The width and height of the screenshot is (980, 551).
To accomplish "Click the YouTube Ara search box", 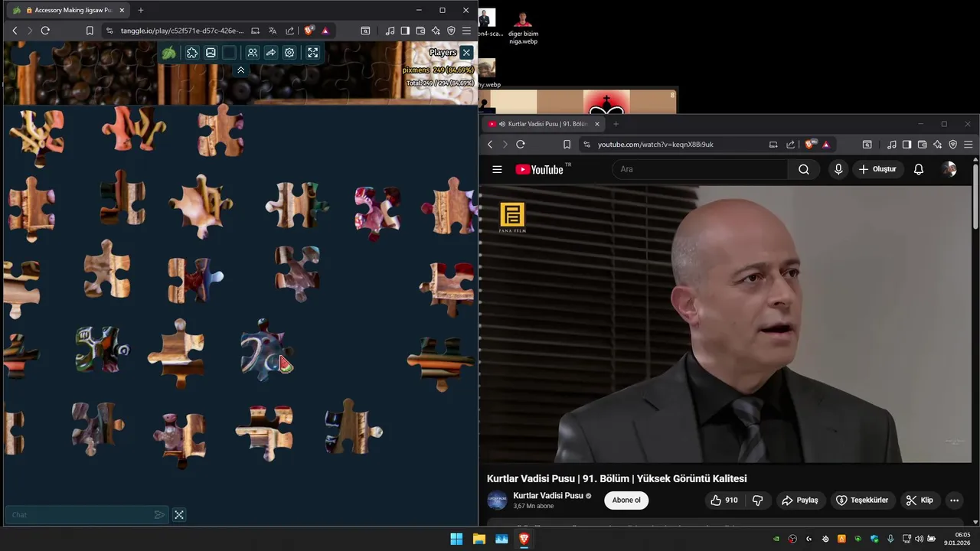I will (x=699, y=169).
